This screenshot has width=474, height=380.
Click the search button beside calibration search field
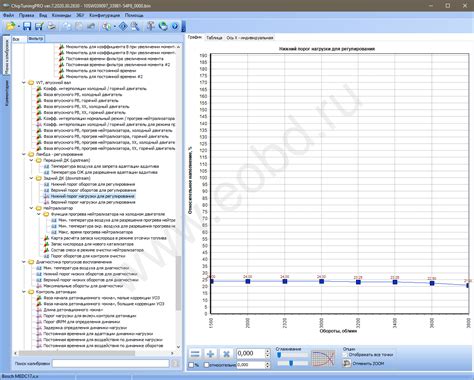175,364
